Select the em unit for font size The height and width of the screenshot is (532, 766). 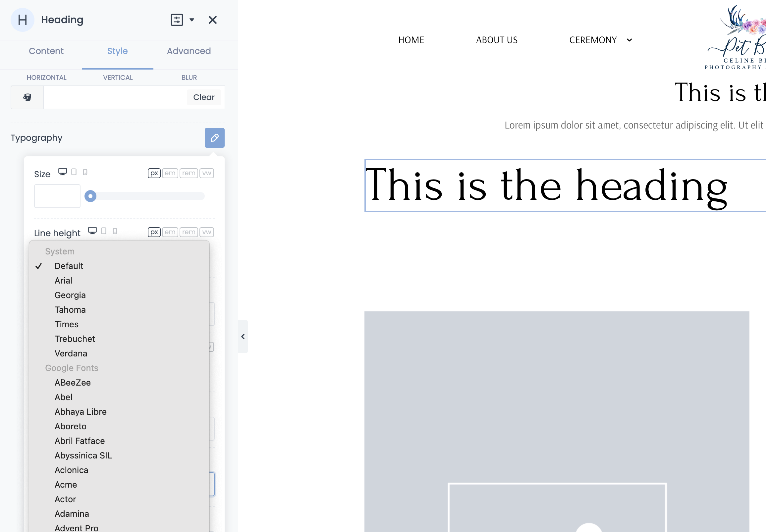coord(170,173)
